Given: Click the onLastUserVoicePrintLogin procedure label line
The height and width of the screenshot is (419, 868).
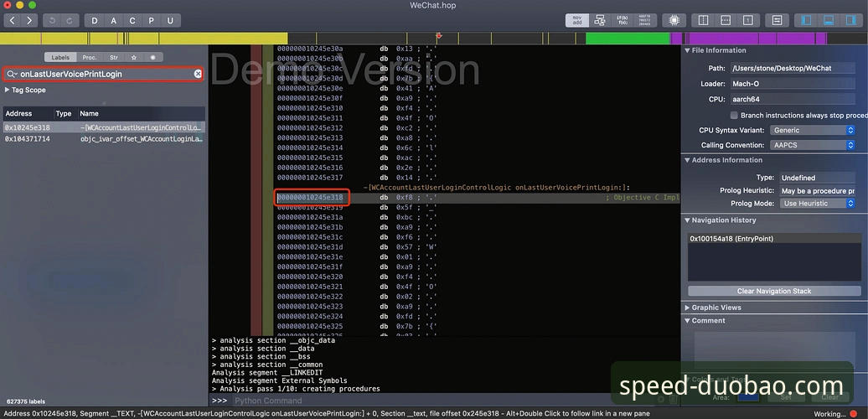Looking at the screenshot, I should 497,188.
